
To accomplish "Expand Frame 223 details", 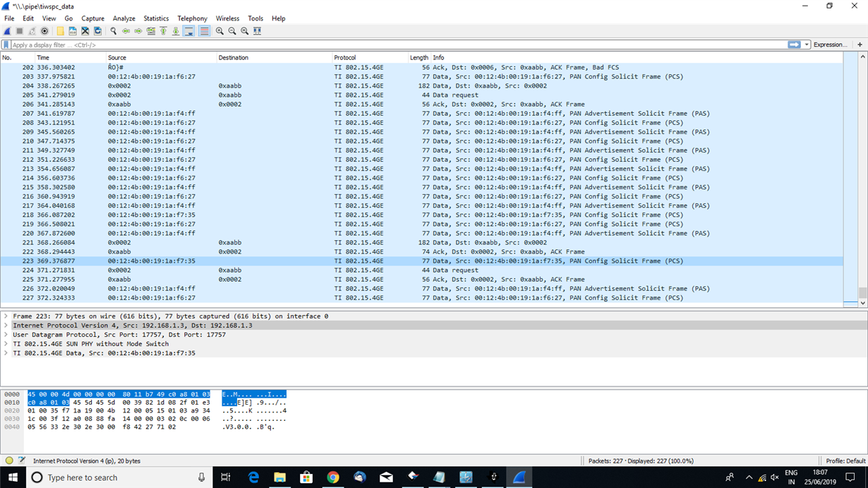I will click(x=6, y=316).
